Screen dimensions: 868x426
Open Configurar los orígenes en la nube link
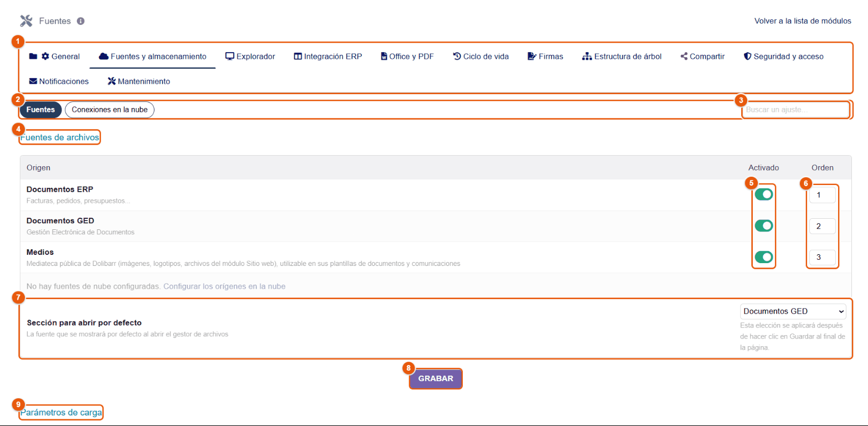click(224, 286)
